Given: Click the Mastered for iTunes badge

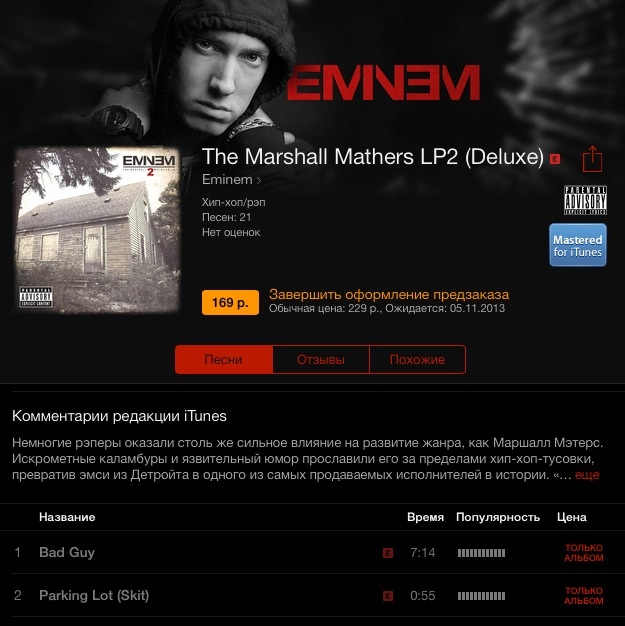Looking at the screenshot, I should click(x=577, y=245).
